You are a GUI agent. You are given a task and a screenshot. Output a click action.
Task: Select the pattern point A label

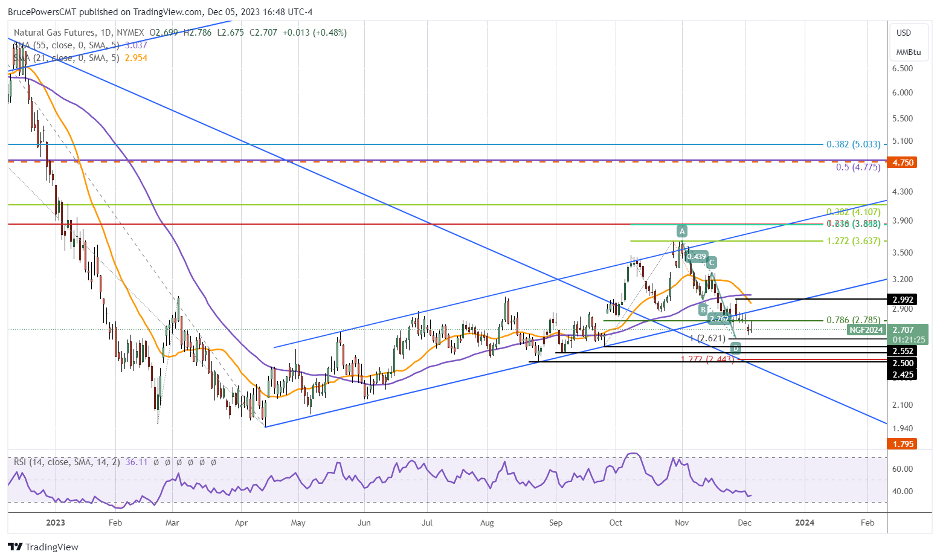[682, 231]
